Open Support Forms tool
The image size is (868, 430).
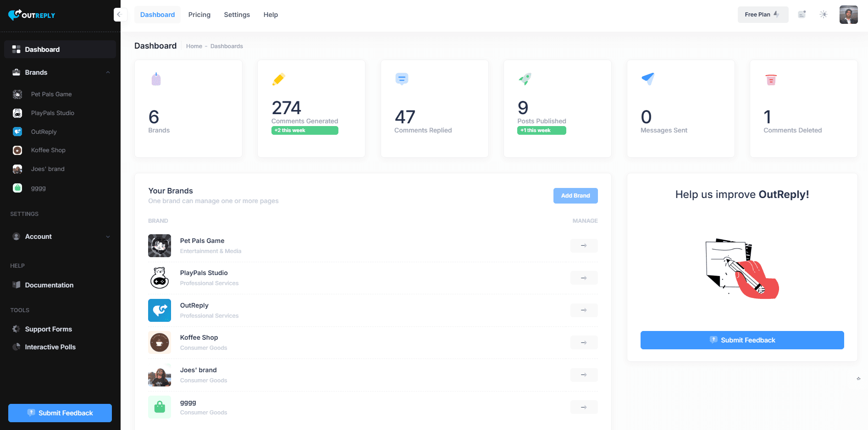click(x=49, y=329)
